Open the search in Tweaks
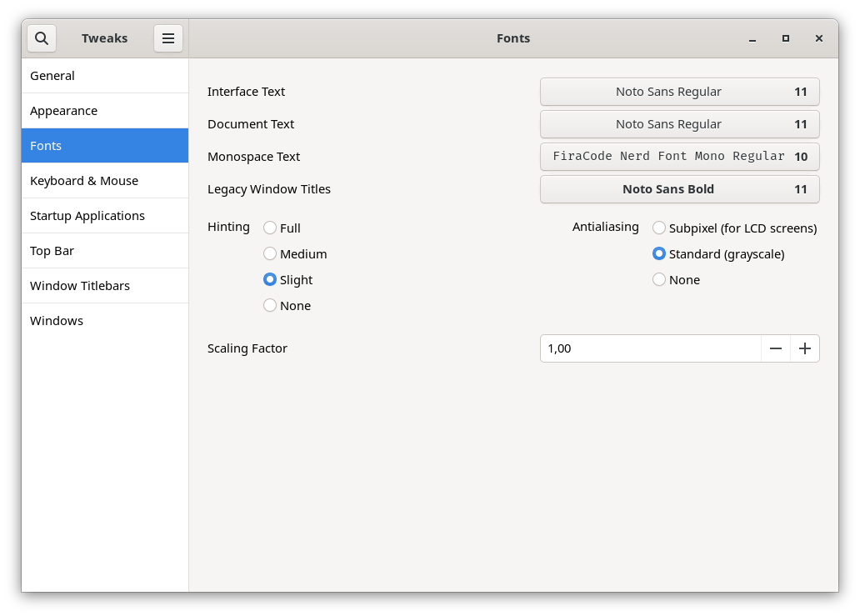 point(42,38)
